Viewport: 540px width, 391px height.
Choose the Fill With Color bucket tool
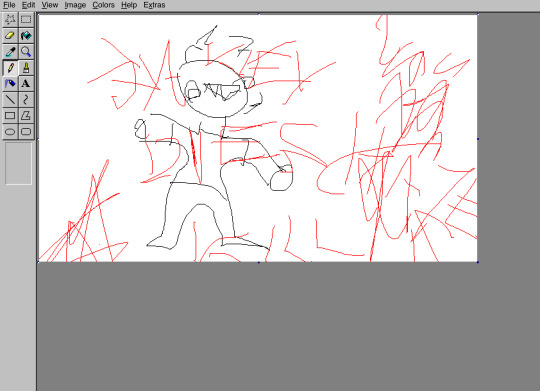click(x=26, y=35)
